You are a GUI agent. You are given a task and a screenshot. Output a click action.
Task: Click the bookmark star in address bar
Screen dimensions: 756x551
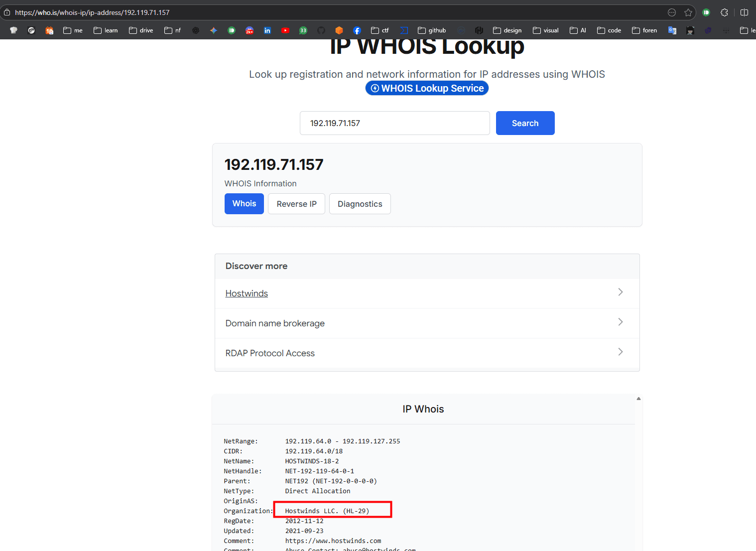(688, 12)
